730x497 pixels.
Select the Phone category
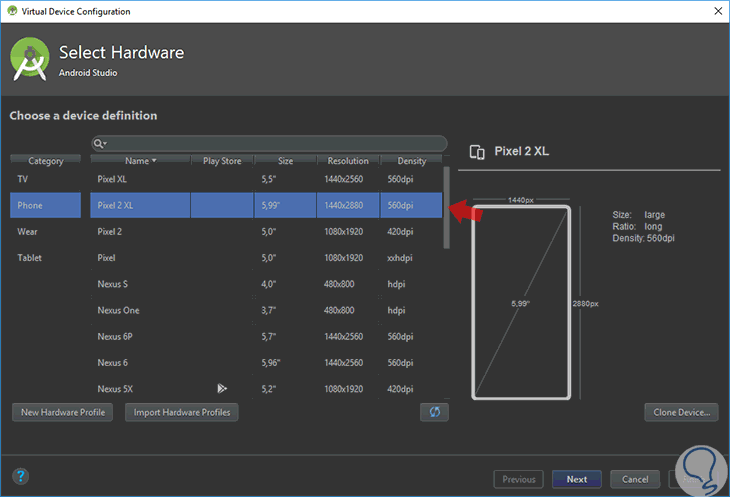(45, 205)
